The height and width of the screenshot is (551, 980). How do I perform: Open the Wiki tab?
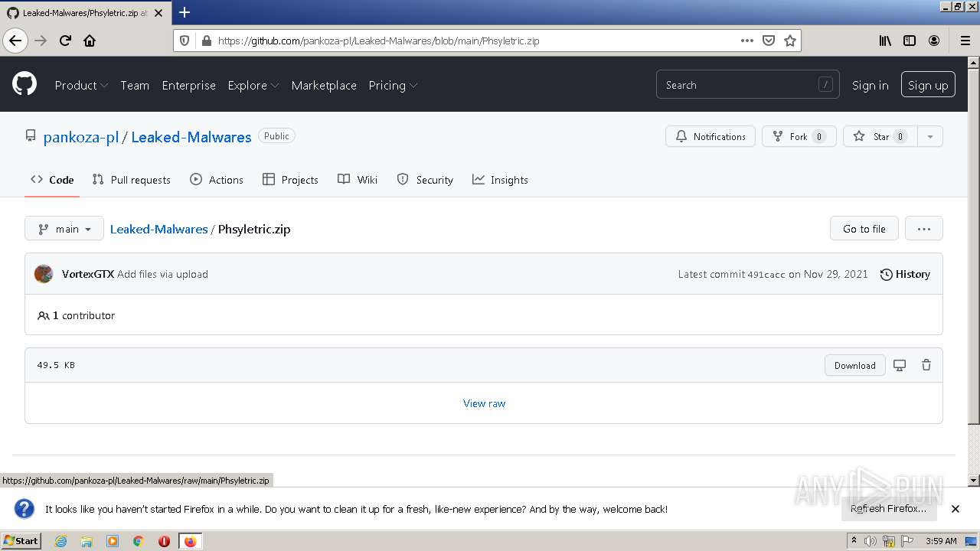point(358,180)
